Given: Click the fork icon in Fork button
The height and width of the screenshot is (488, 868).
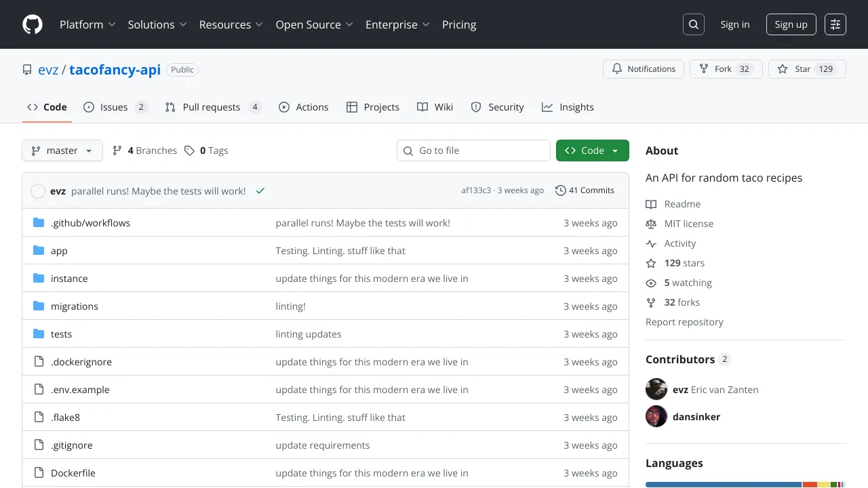Looking at the screenshot, I should pos(704,69).
